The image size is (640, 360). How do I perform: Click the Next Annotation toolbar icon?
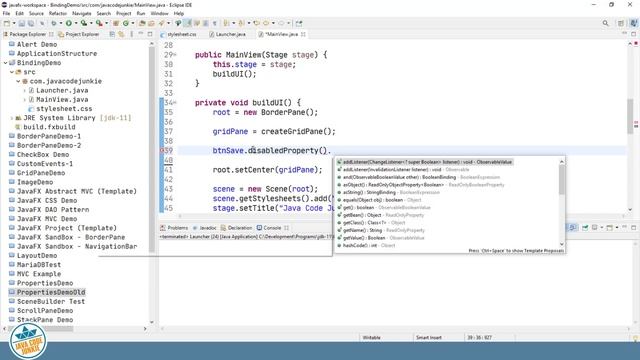click(226, 23)
